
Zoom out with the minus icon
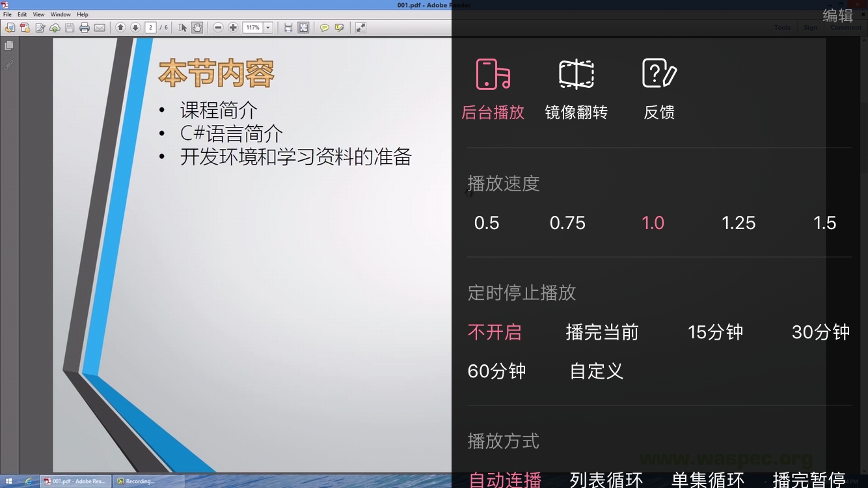[x=218, y=27]
